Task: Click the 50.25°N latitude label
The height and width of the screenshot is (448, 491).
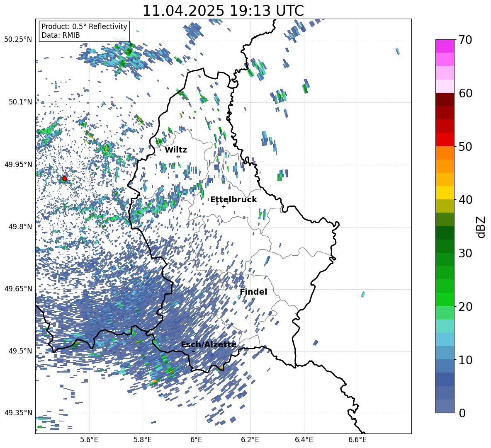Action: click(x=18, y=40)
